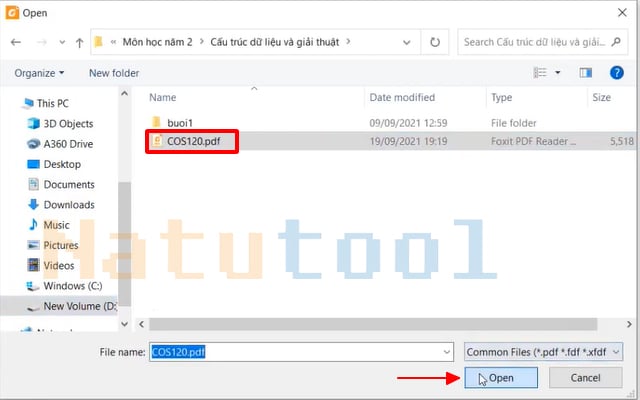This screenshot has height=400, width=640.
Task: Click the buoi1 folder icon
Action: 156,122
